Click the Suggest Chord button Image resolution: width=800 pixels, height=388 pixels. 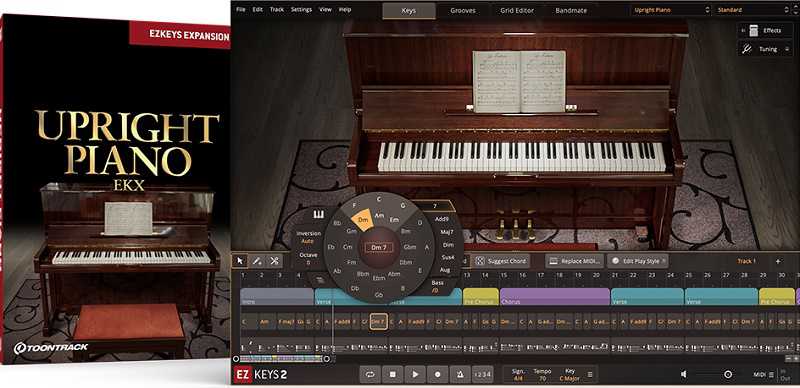501,261
